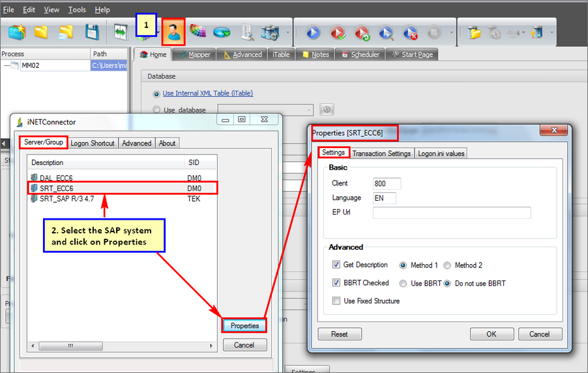
Task: Switch to the Scheduler tab
Action: click(x=360, y=54)
